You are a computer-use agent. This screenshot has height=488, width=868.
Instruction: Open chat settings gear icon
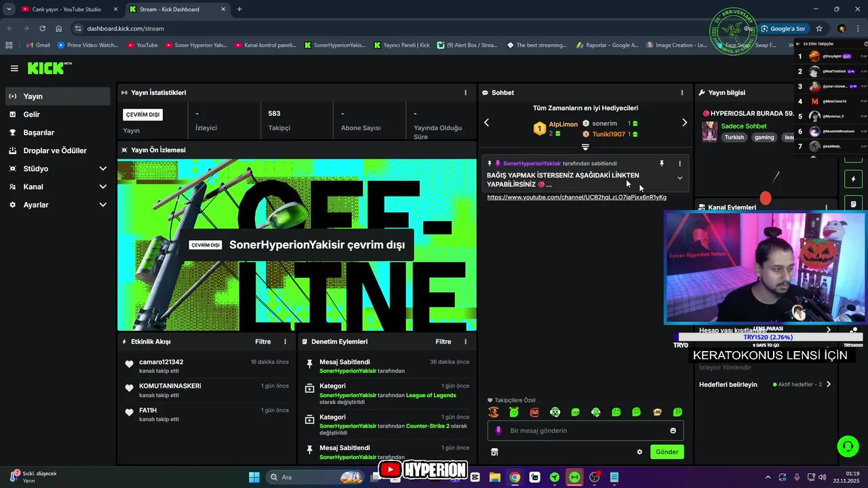pos(639,452)
